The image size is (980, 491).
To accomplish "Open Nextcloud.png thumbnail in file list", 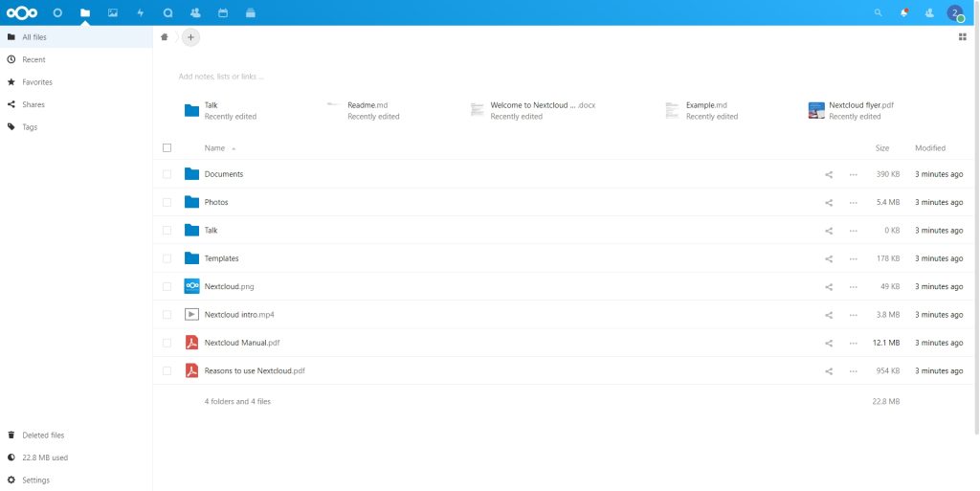I will pyautogui.click(x=191, y=287).
